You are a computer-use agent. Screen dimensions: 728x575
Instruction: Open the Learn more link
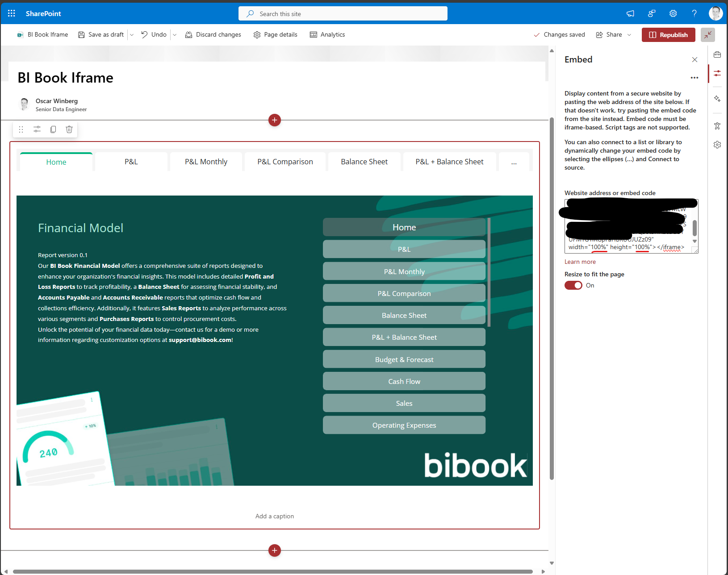pyautogui.click(x=580, y=262)
